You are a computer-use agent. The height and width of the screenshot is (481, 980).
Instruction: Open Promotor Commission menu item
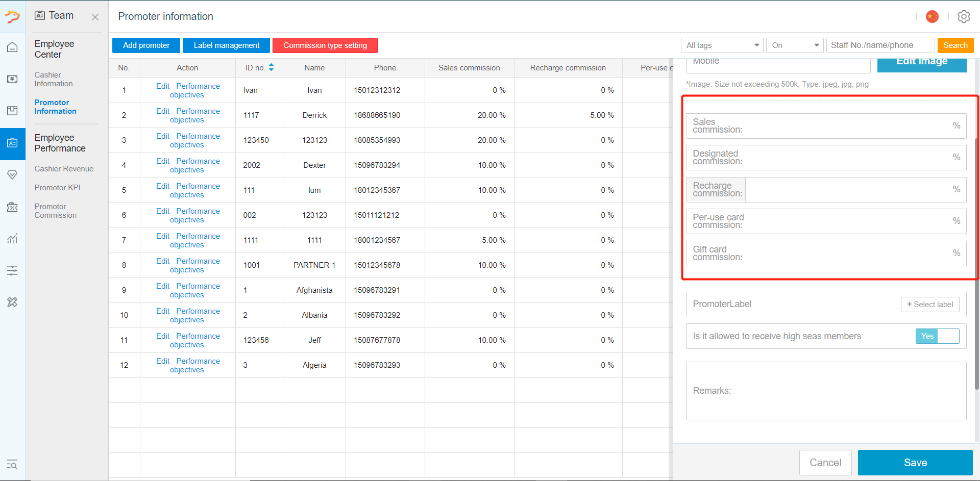click(x=56, y=211)
